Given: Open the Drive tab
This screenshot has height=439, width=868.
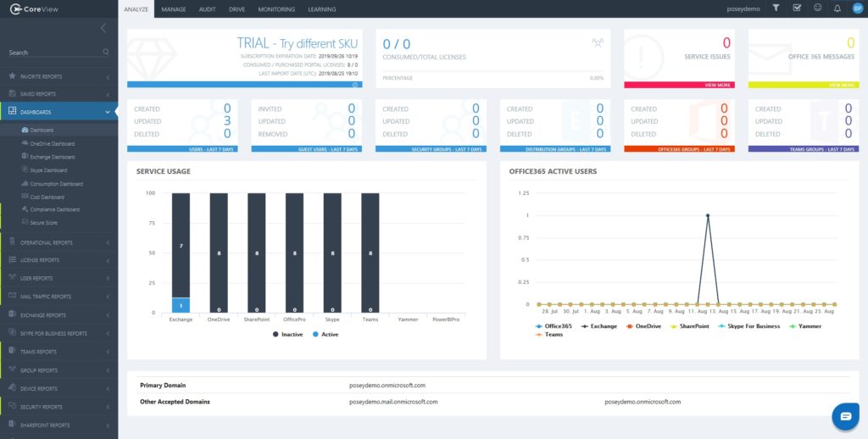Looking at the screenshot, I should pyautogui.click(x=237, y=8).
